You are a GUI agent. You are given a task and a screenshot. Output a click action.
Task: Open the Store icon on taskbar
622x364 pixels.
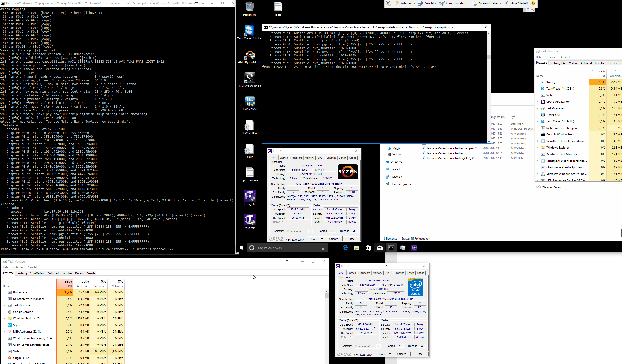(x=368, y=248)
